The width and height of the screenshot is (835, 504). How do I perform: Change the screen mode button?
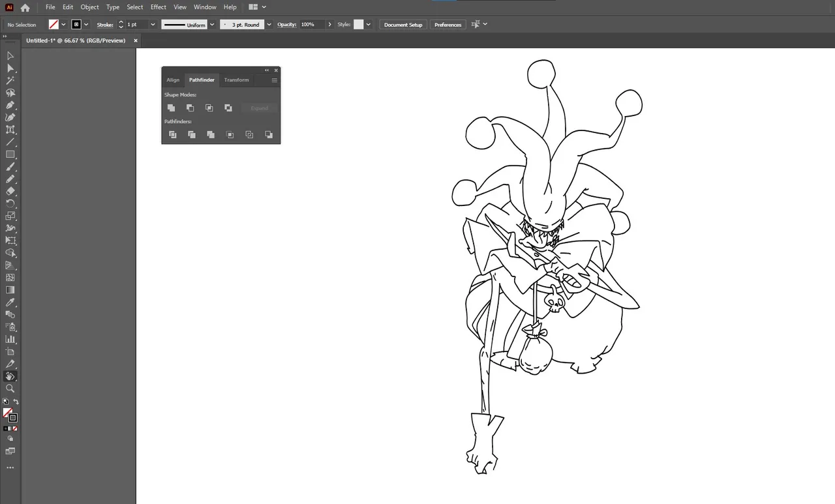coord(10,451)
